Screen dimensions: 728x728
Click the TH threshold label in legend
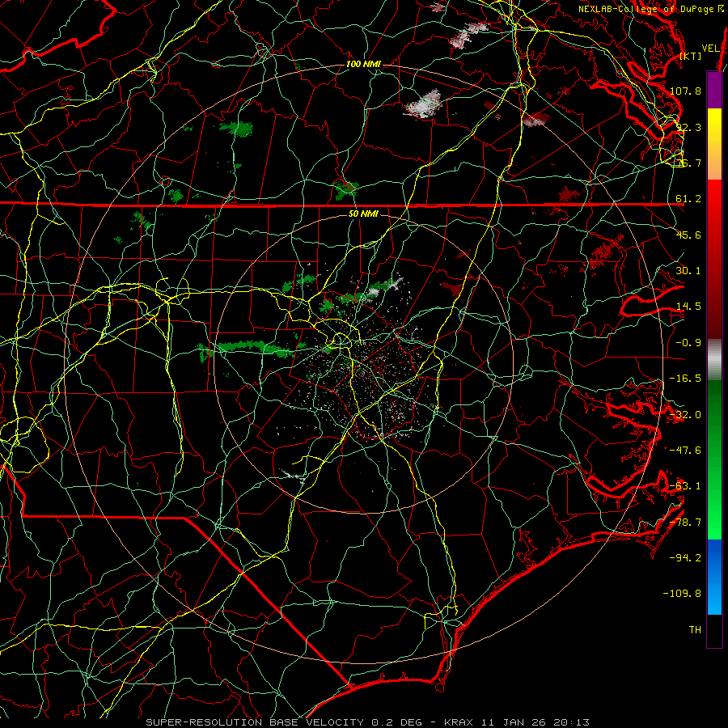point(695,630)
